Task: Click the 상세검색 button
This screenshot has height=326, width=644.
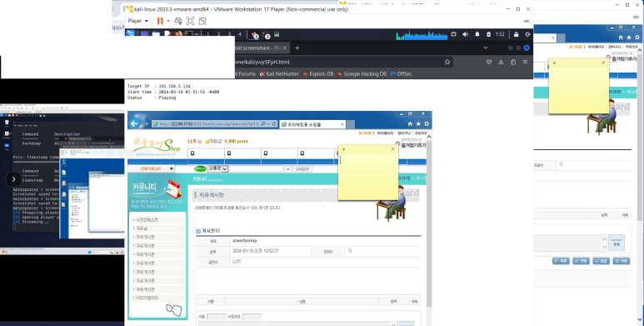Action: coord(302,169)
